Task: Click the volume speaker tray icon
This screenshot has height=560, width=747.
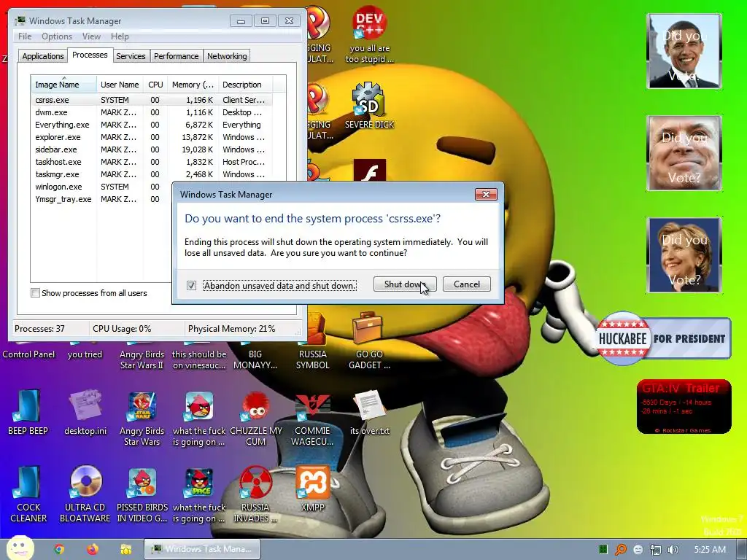Action: (x=673, y=550)
